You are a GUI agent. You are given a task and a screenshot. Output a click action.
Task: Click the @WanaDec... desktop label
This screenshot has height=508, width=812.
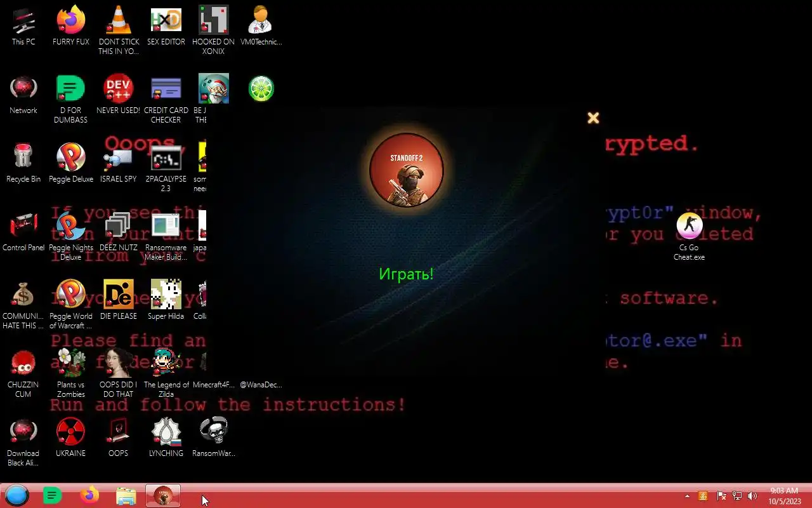tap(261, 385)
